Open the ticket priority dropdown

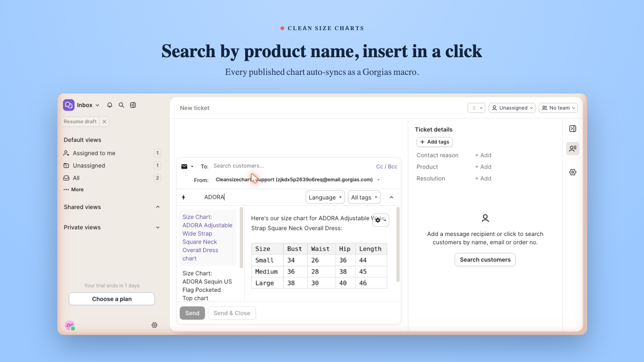477,108
